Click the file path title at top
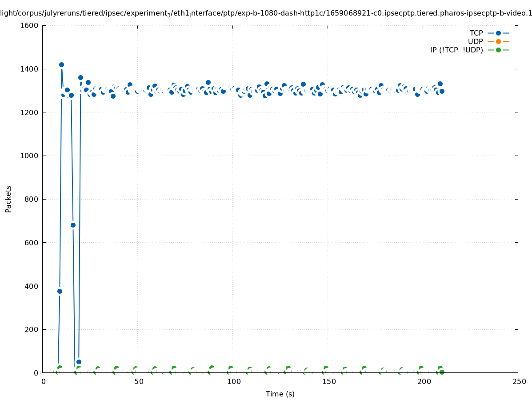This screenshot has width=532, height=400. 266,13
